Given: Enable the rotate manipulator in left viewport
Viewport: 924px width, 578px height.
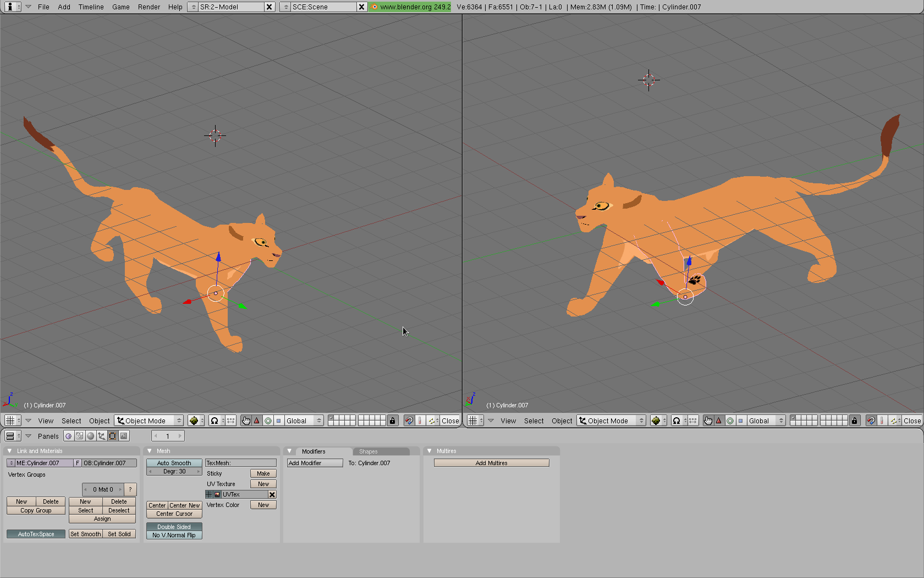Looking at the screenshot, I should pyautogui.click(x=268, y=421).
